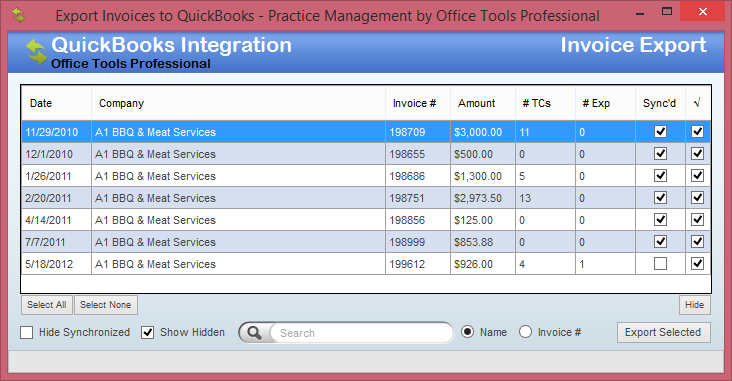Enable the Hide Synchronized checkbox

pyautogui.click(x=27, y=332)
